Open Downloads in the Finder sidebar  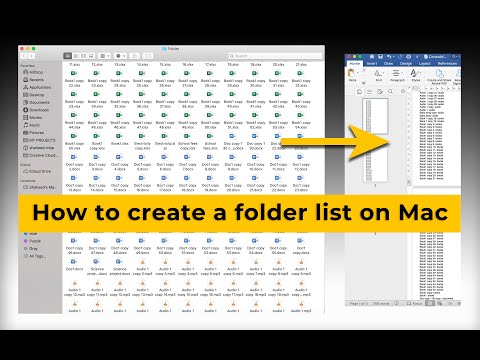click(x=36, y=110)
